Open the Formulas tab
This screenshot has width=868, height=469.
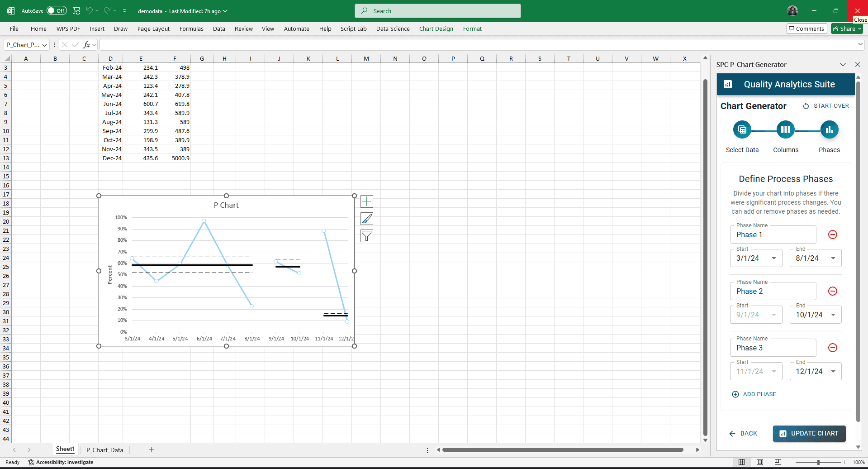tap(191, 29)
